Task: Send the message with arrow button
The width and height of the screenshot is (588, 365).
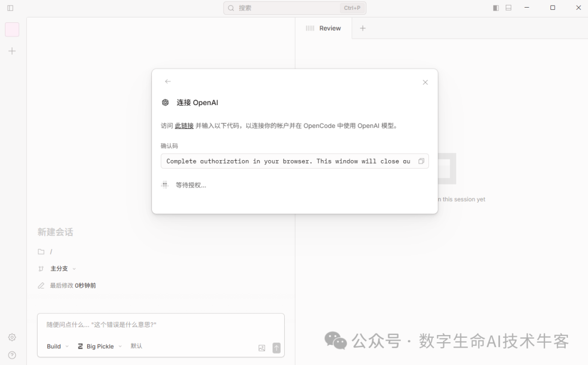Action: coord(277,348)
